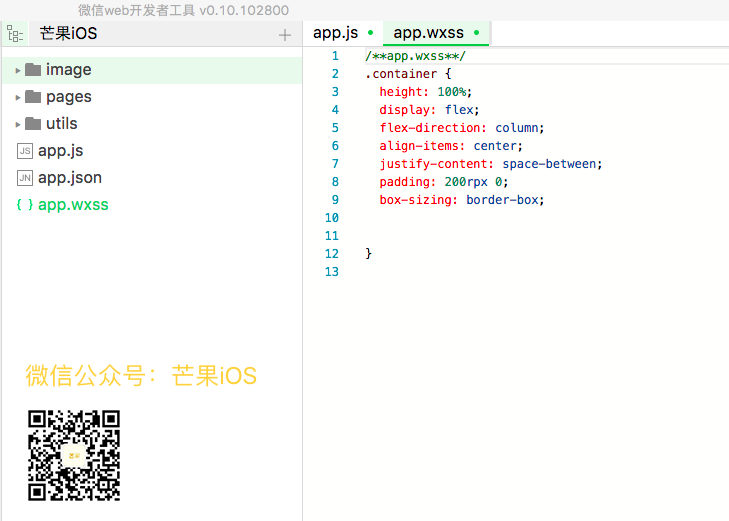Viewport: 729px width, 521px height.
Task: Switch to the app.js tab
Action: [x=335, y=33]
